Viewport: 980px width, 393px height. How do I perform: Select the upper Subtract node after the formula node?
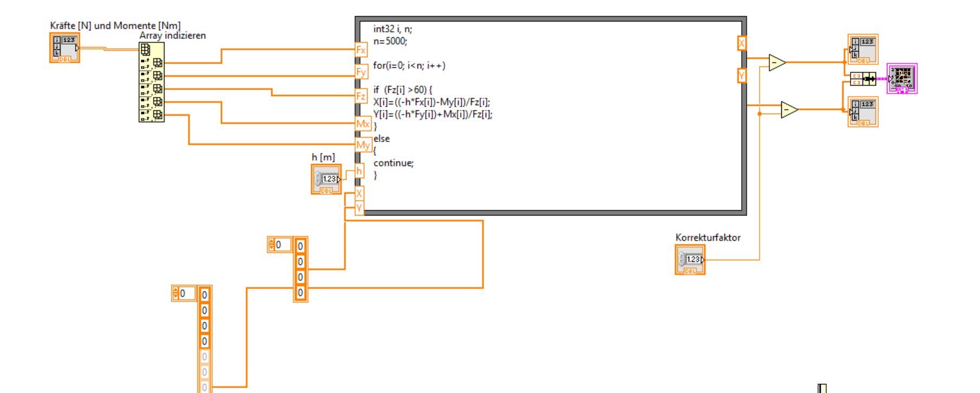click(777, 62)
